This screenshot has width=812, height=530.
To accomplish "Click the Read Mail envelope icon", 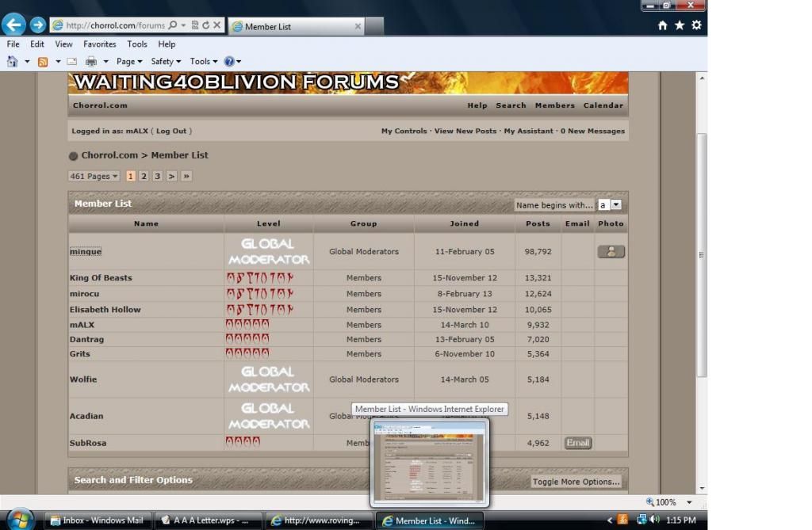I will coord(72,62).
